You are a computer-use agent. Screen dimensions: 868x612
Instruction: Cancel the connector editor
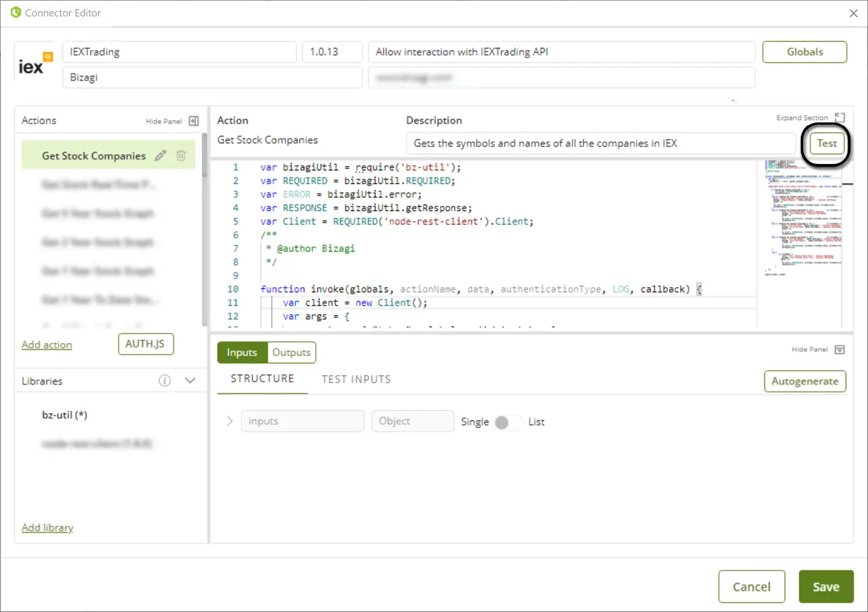751,587
